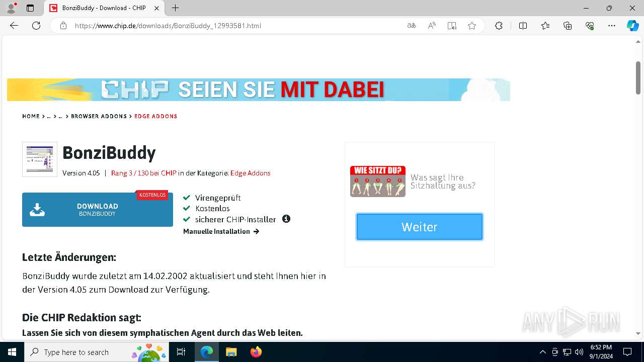The height and width of the screenshot is (362, 644).
Task: Open the tab actions menu icon
Action: coord(30,8)
